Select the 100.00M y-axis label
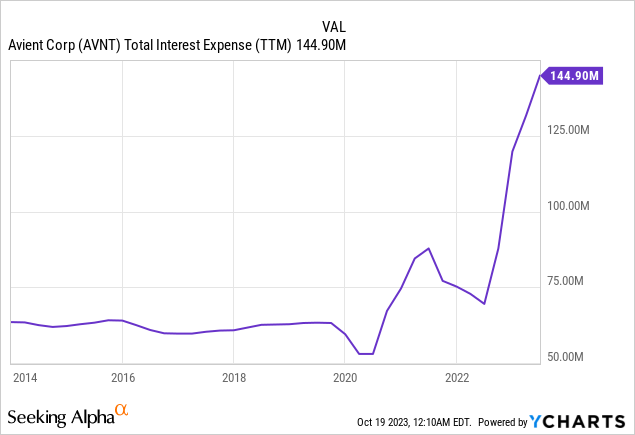The width and height of the screenshot is (635, 435). [575, 205]
